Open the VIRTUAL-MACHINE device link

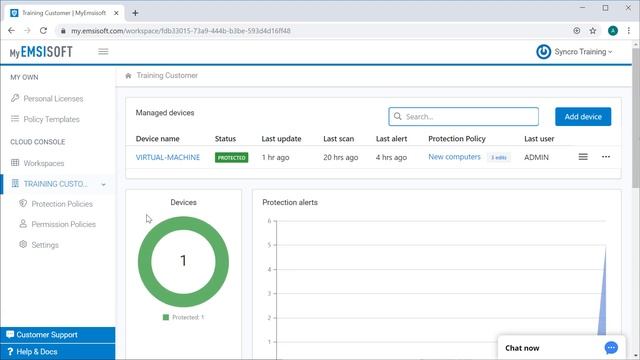168,157
